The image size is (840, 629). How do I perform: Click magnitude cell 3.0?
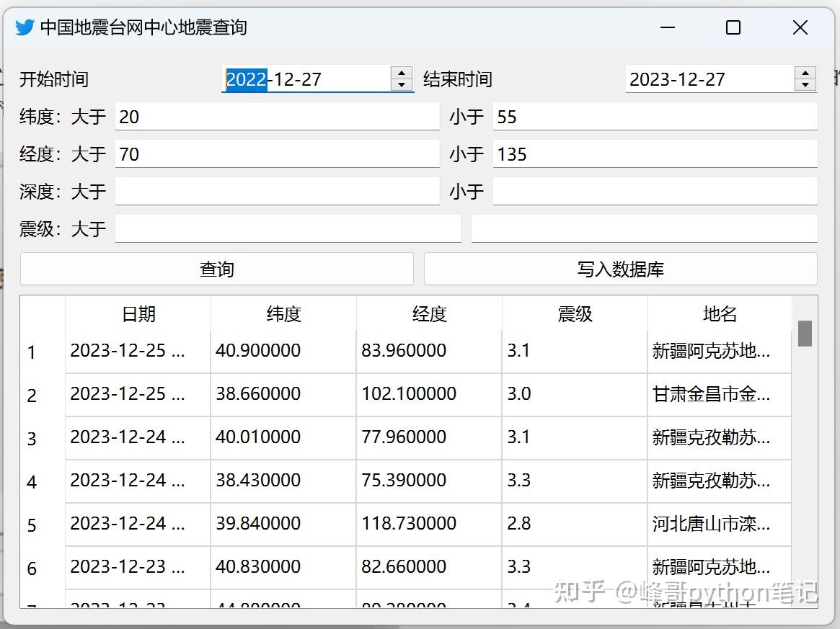pos(575,395)
